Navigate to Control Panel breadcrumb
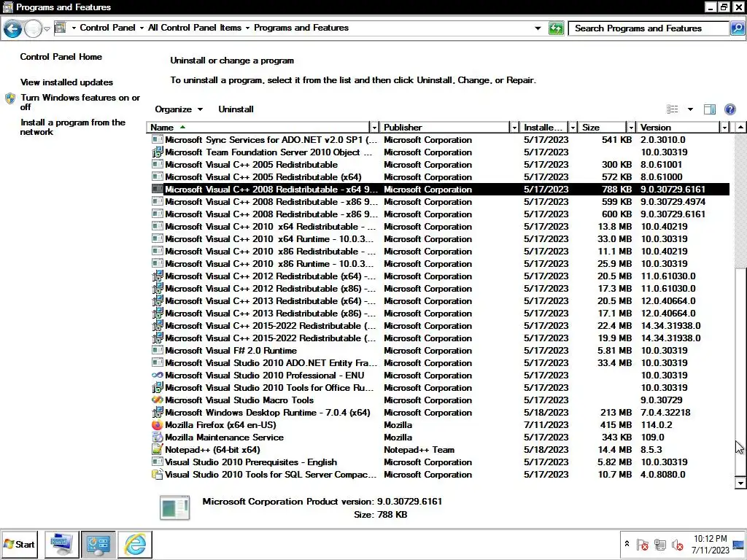 [x=107, y=28]
